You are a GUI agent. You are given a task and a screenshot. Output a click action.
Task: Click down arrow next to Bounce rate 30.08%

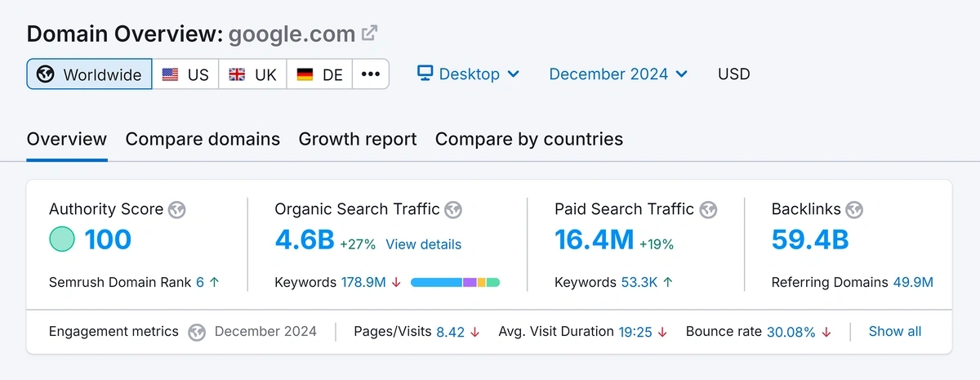[x=826, y=332]
